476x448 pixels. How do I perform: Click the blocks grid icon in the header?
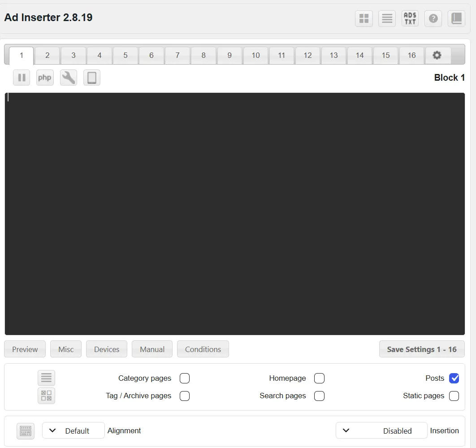click(363, 18)
